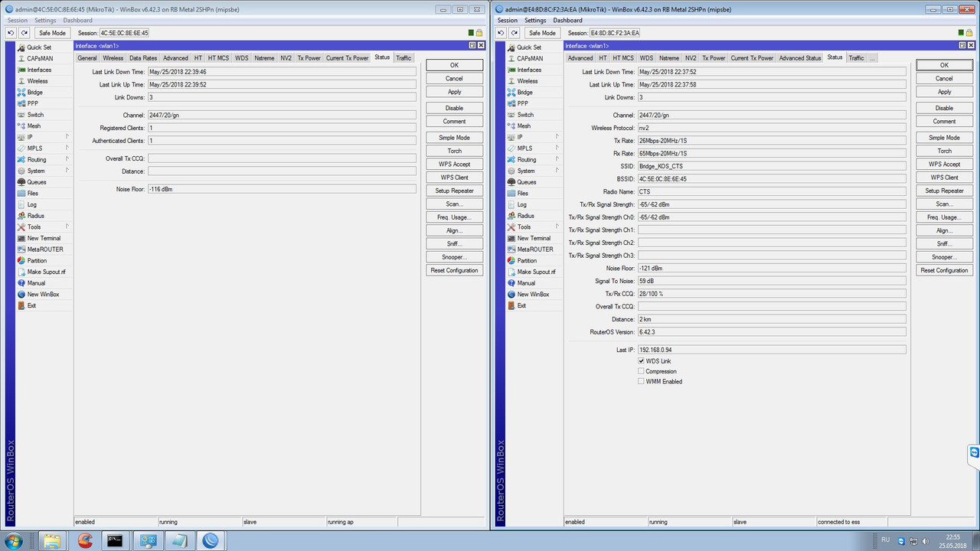
Task: Click Torch in the 4C:5E window
Action: 454,151
